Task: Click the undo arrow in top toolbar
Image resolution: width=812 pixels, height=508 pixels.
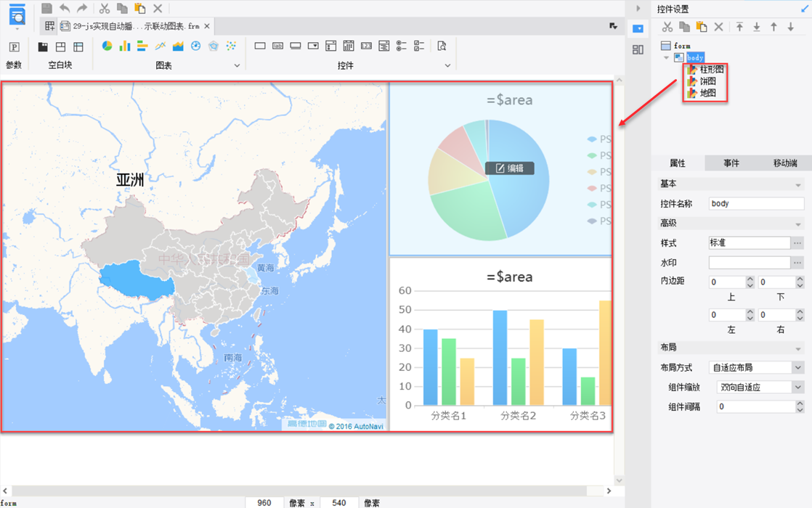Action: tap(65, 9)
